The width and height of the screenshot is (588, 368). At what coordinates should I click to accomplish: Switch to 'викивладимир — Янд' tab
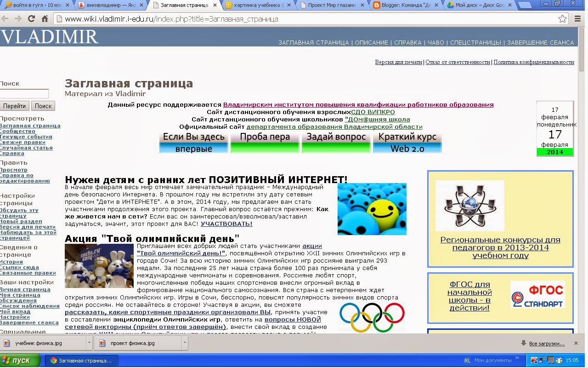[110, 5]
